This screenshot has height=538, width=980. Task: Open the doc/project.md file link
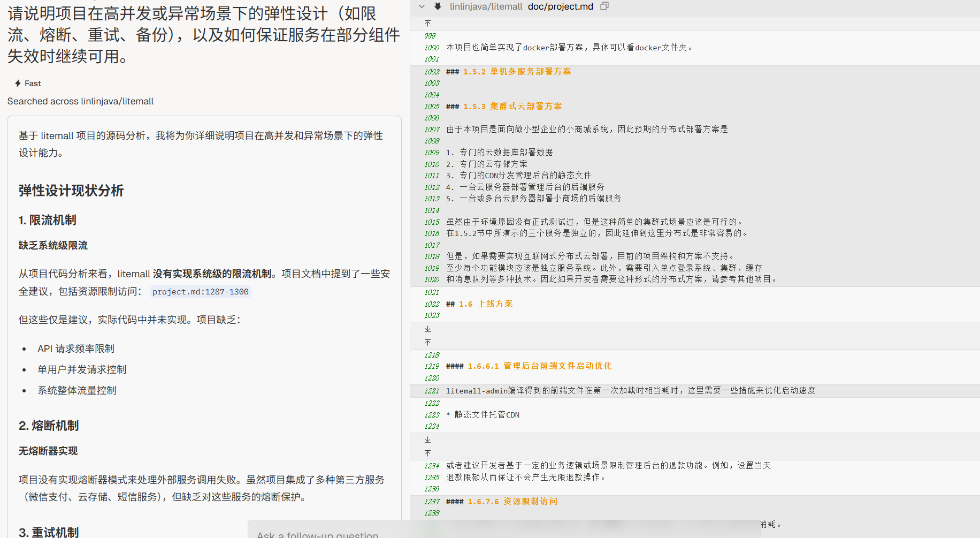point(560,6)
